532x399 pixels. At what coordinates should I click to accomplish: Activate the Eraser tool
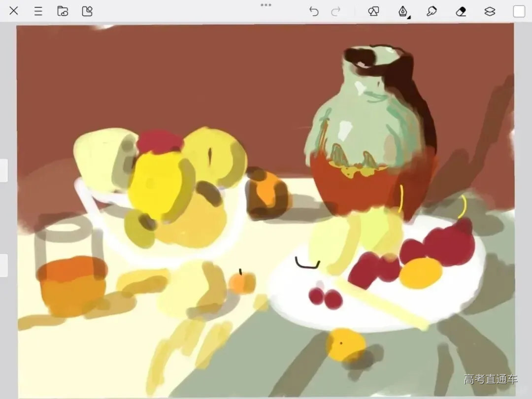point(461,11)
